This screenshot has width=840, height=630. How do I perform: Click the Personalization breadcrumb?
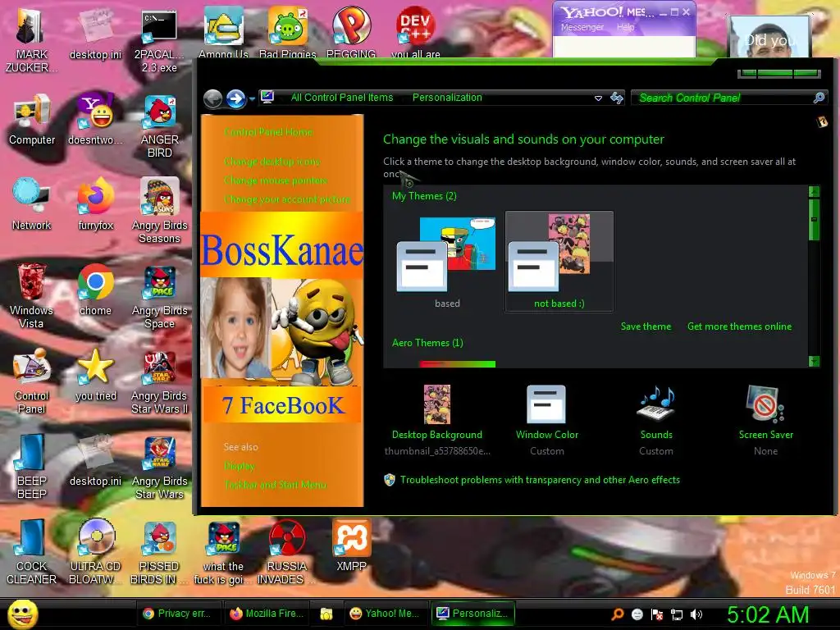click(447, 98)
